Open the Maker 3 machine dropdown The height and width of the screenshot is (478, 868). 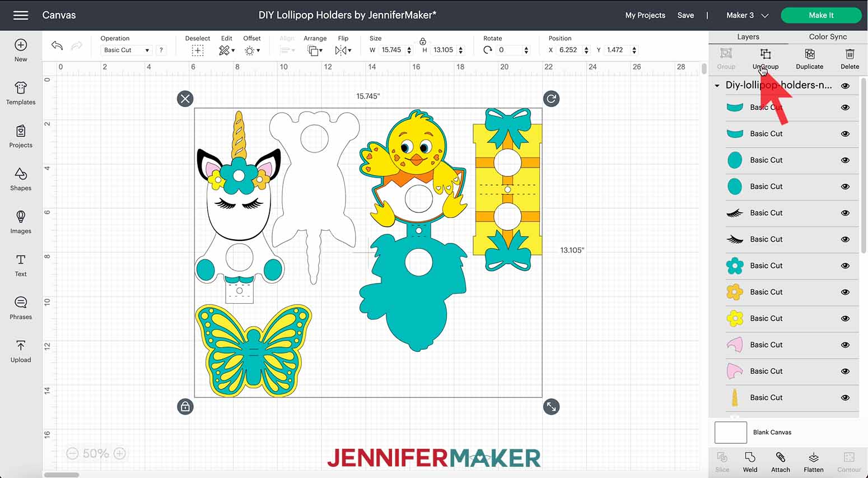[747, 15]
